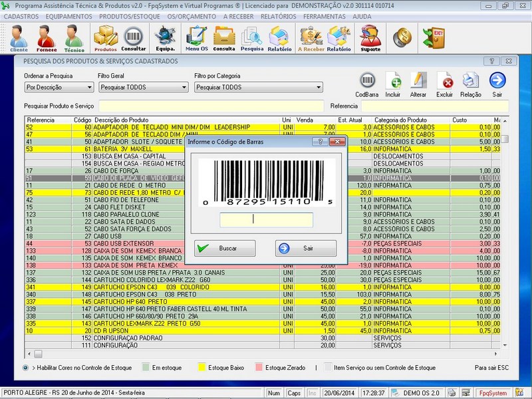Open the Cliente toolbar icon
The width and height of the screenshot is (532, 399).
[19, 39]
